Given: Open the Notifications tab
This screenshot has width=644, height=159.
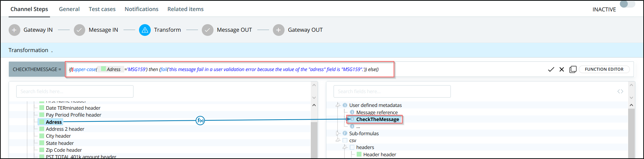Looking at the screenshot, I should coord(141,9).
